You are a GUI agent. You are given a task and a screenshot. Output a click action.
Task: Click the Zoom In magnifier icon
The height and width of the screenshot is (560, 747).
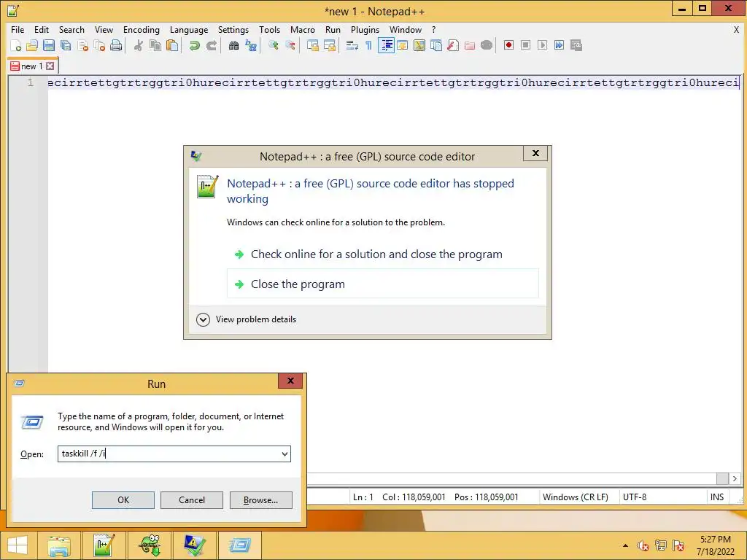click(274, 46)
